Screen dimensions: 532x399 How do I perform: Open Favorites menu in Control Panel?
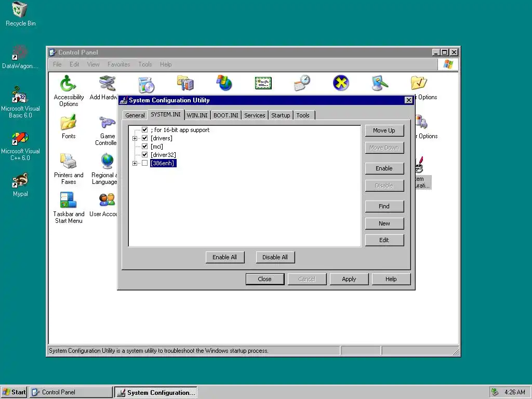(x=119, y=64)
